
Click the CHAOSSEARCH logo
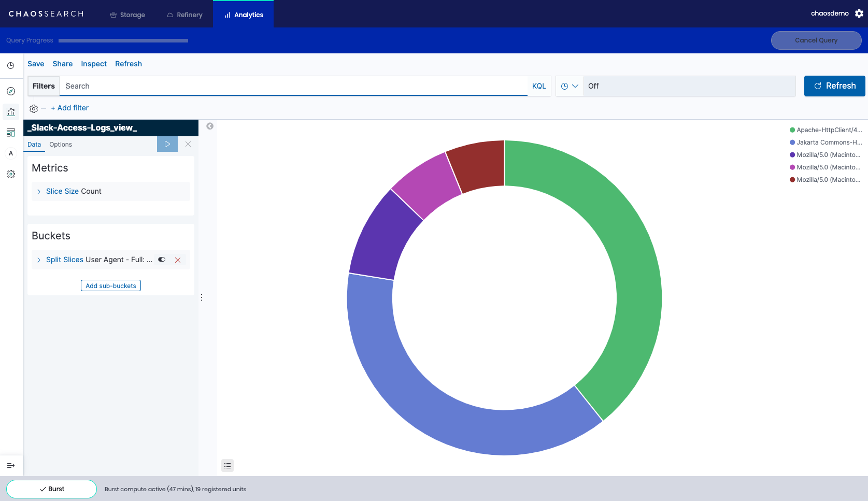pos(46,14)
